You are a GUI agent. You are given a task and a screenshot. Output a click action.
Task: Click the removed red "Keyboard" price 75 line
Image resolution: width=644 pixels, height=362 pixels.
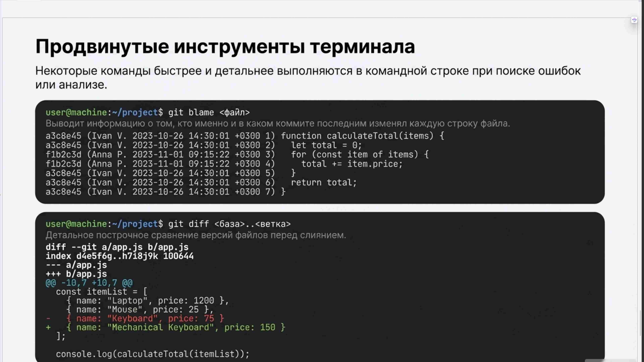[x=135, y=319]
